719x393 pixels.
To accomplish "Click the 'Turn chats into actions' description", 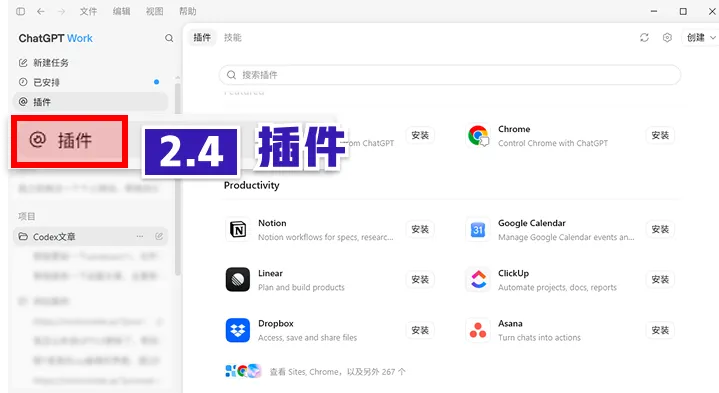I will pyautogui.click(x=539, y=338).
